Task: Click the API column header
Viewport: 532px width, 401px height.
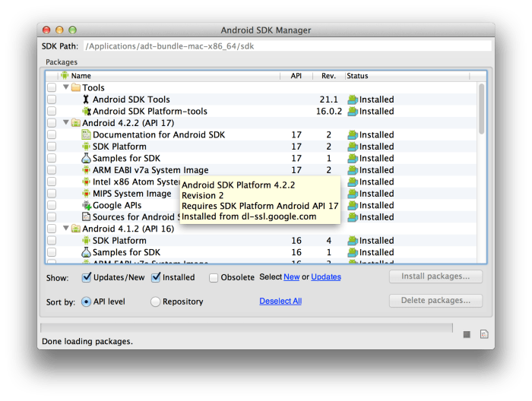Action: pyautogui.click(x=296, y=76)
